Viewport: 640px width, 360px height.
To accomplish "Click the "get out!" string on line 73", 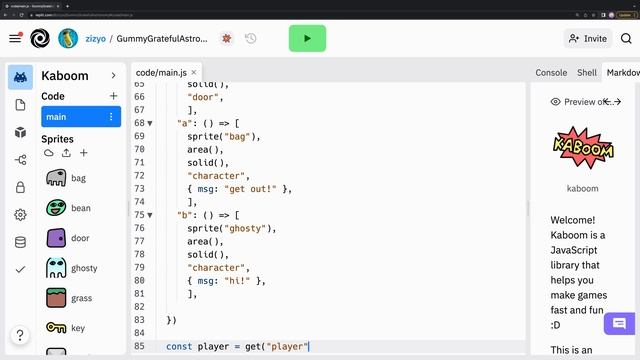I will 250,189.
